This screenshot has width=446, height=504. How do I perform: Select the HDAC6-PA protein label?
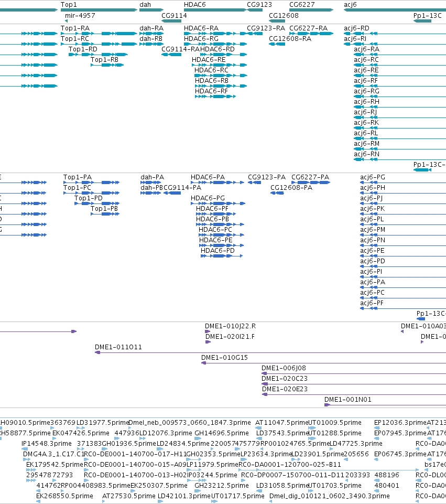(208, 177)
